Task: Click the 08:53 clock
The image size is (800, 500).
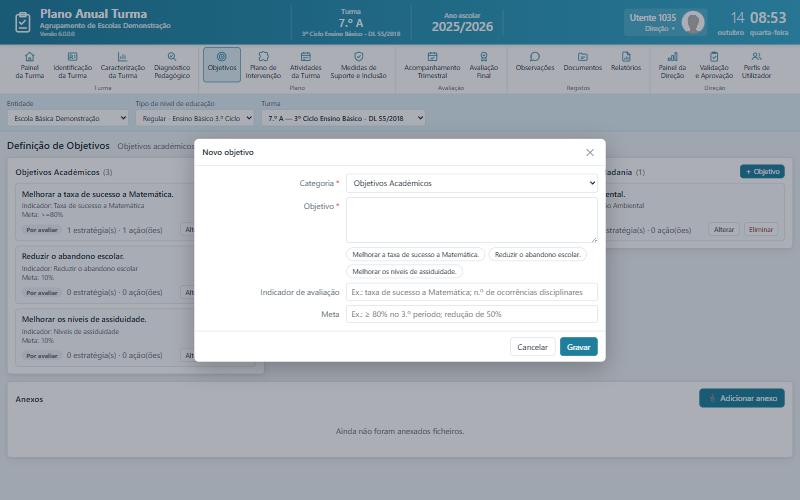Action: point(768,18)
